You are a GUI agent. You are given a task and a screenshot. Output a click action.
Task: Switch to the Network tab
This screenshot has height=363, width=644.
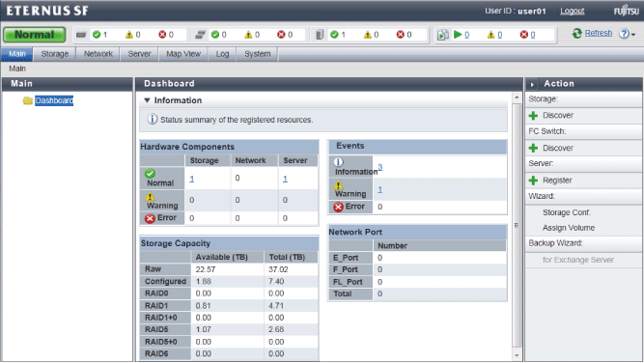coord(98,54)
